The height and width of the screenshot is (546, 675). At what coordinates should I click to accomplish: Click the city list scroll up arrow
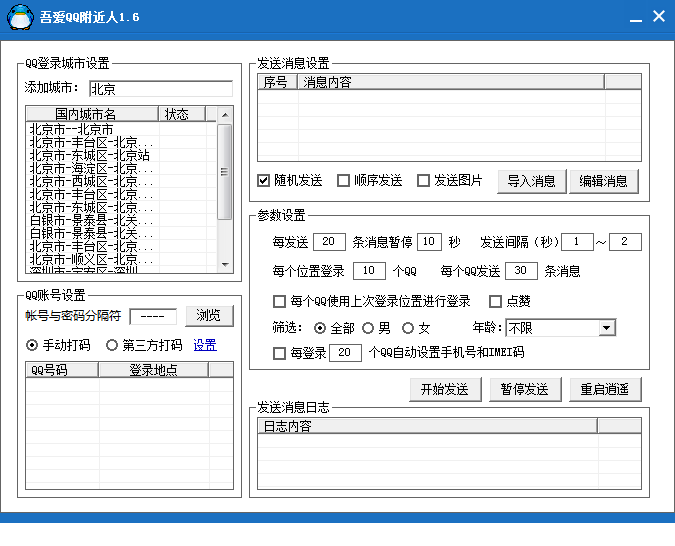click(x=225, y=115)
